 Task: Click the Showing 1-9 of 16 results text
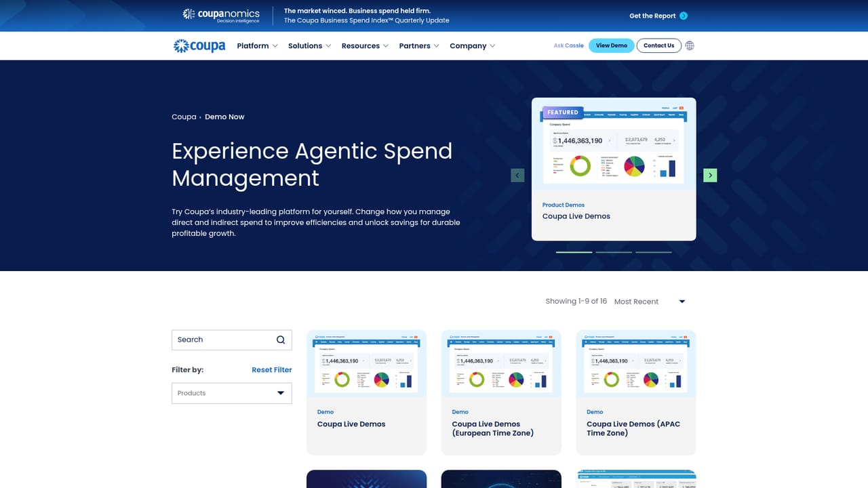point(576,302)
